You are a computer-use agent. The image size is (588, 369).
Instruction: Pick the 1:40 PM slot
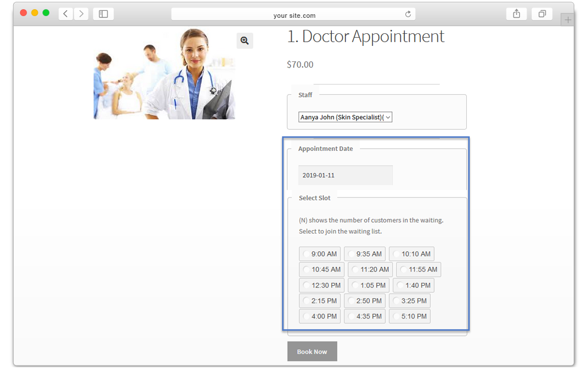coord(413,285)
